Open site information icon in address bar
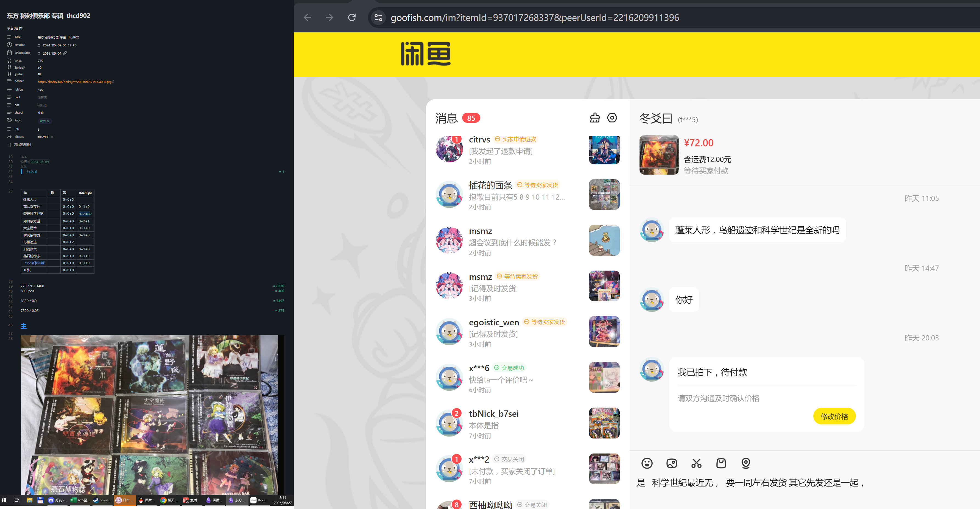 (x=378, y=18)
